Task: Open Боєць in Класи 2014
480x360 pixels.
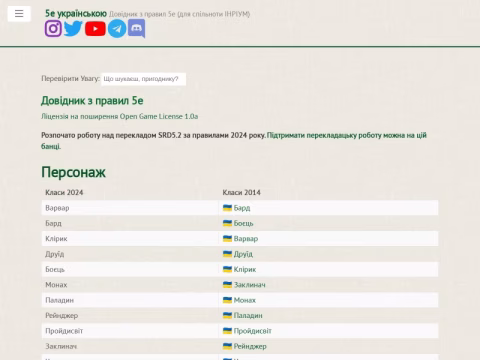Action: [243, 223]
